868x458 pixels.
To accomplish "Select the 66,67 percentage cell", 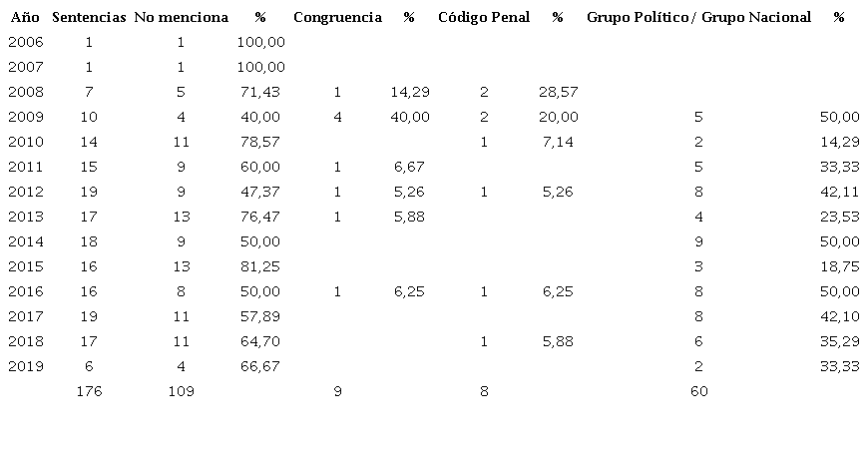I will pyautogui.click(x=260, y=366).
